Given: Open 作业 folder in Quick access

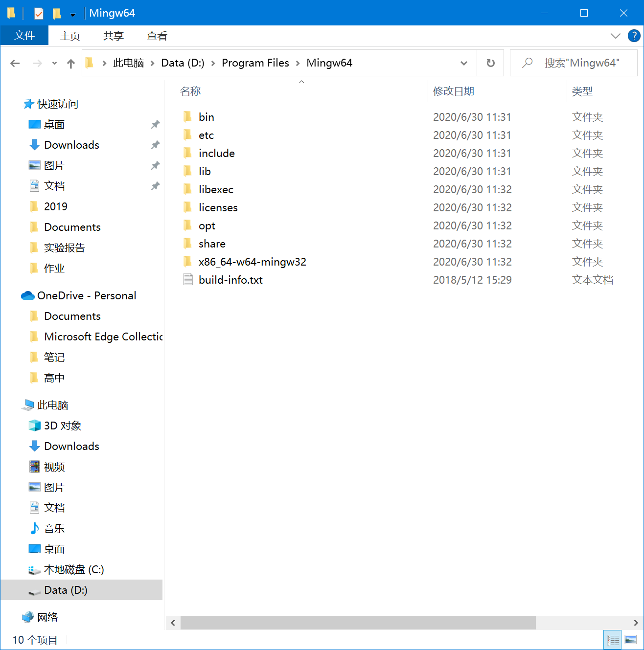Looking at the screenshot, I should (x=54, y=269).
